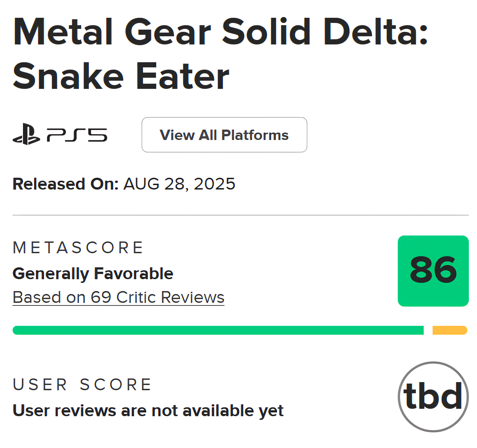Click the green 86 Metascore badge
This screenshot has width=477, height=448.
pos(433,271)
